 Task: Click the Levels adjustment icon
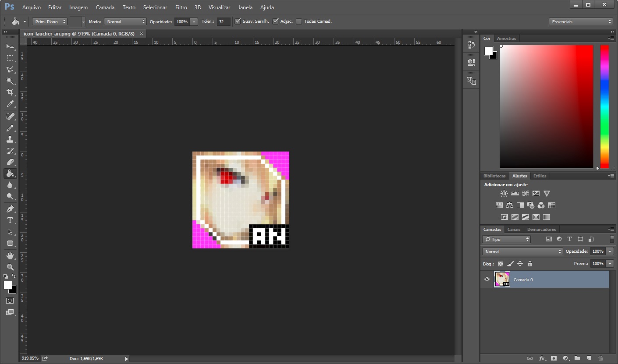coord(515,193)
